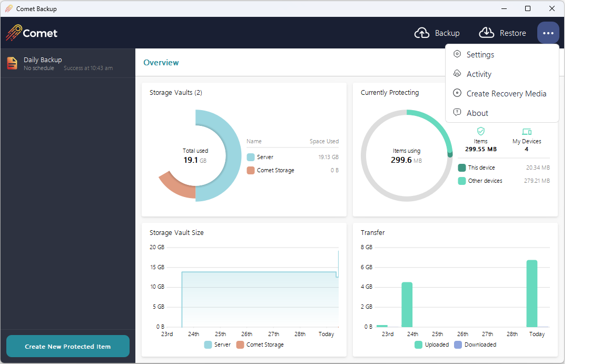Click the Items shield check icon

pyautogui.click(x=480, y=131)
